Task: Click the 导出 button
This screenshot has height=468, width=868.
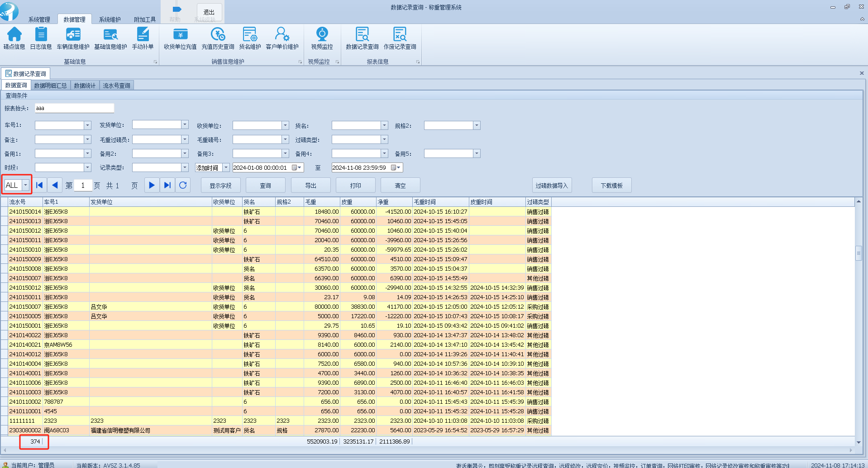Action: (x=311, y=186)
